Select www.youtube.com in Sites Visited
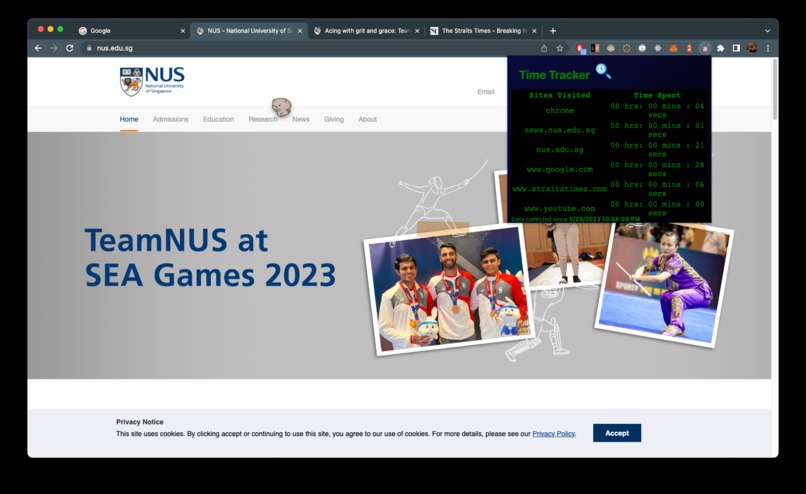Viewport: 806px width, 494px height. click(x=560, y=209)
